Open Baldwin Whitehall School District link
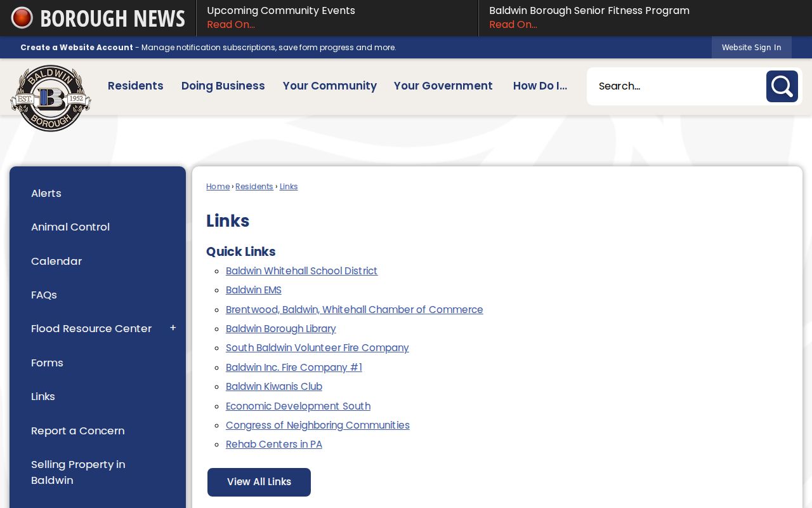 point(301,271)
